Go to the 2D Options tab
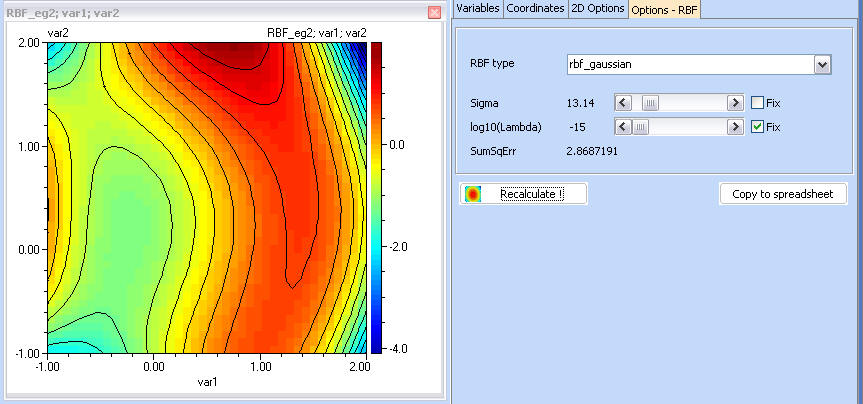This screenshot has width=863, height=404. (x=597, y=8)
